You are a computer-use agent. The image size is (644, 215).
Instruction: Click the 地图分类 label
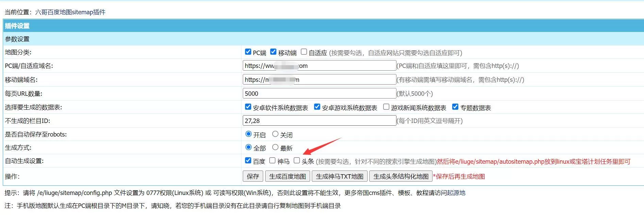tap(18, 52)
